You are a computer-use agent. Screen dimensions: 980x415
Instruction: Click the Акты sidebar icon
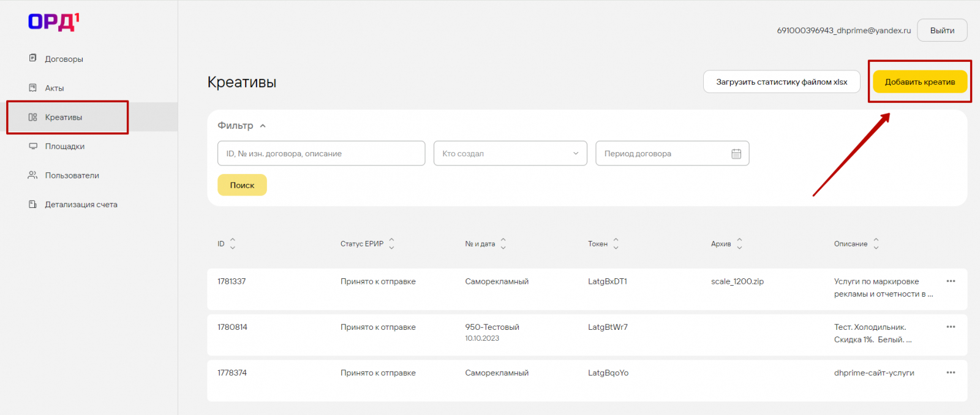tap(33, 88)
